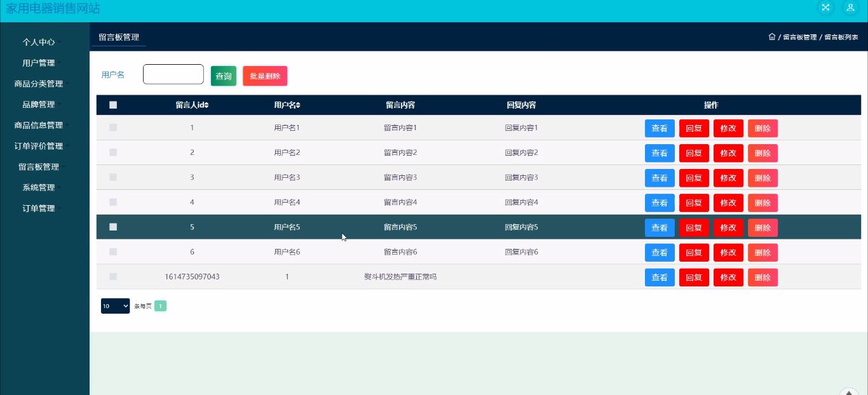The height and width of the screenshot is (395, 868).
Task: Click 查看 for row 用户名3
Action: pos(660,178)
